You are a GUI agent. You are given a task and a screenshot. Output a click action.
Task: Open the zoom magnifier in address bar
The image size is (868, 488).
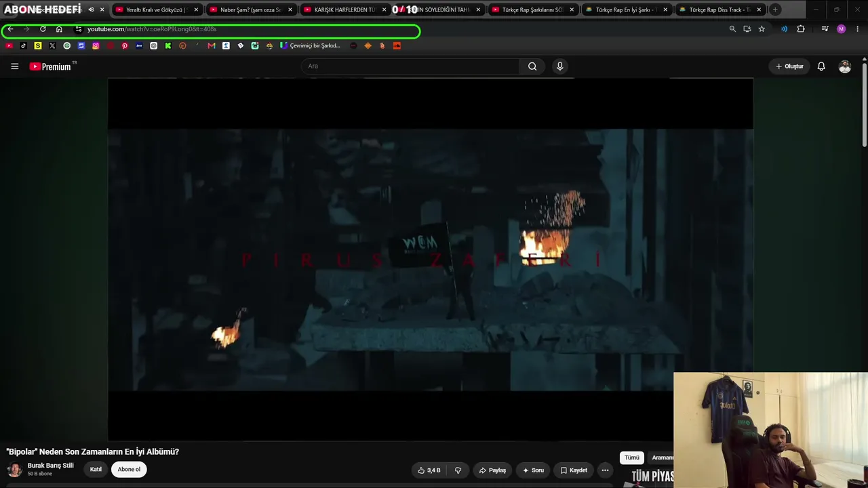coord(732,29)
